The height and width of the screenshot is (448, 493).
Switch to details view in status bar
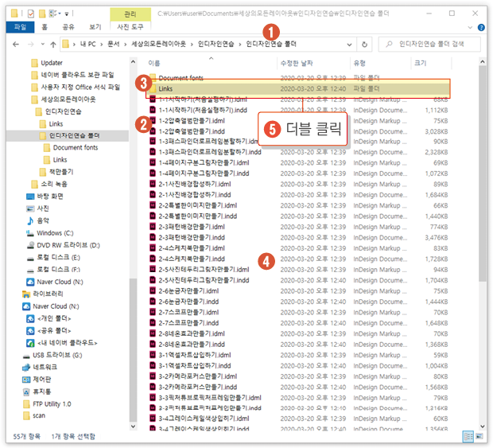(x=468, y=437)
